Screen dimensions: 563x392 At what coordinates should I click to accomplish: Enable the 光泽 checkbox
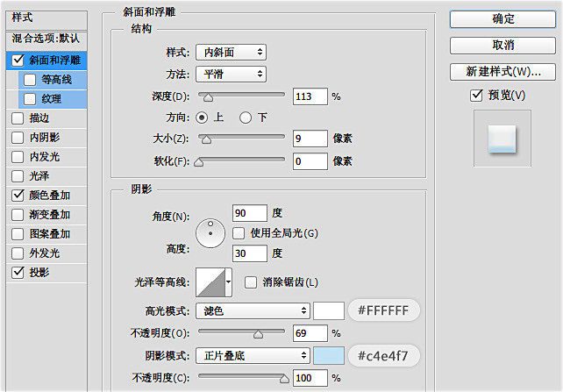[18, 176]
